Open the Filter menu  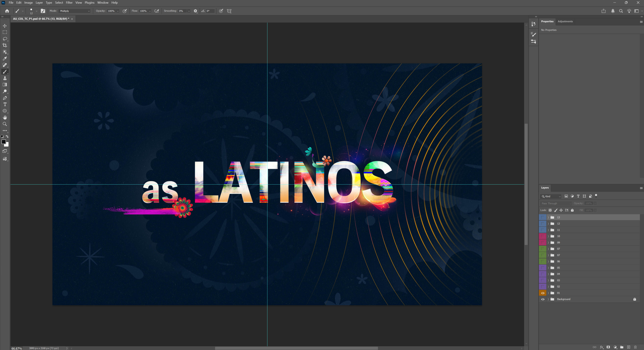pyautogui.click(x=69, y=3)
